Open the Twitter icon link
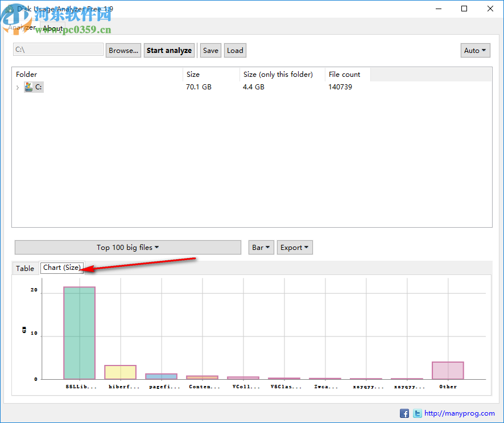This screenshot has height=423, width=504. click(418, 413)
